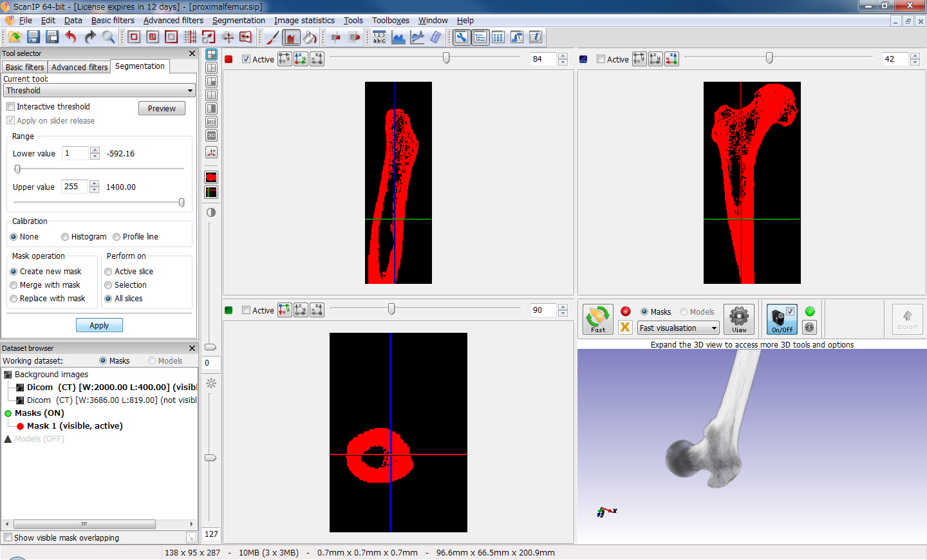Increase the Lower value spinner
This screenshot has width=927, height=560.
tap(95, 151)
